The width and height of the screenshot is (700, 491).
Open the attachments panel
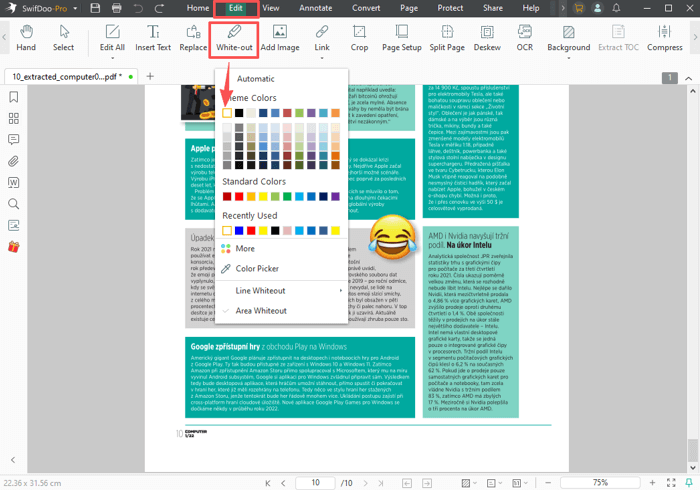(14, 161)
